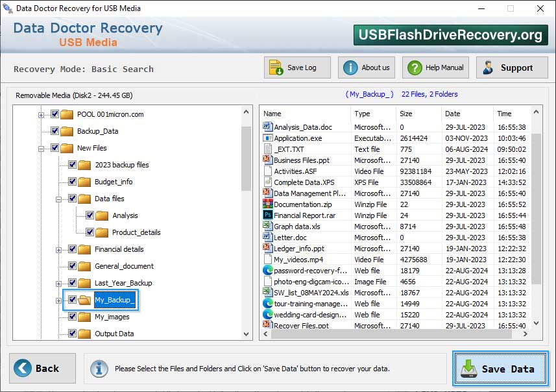Click the blank file icon beside Activities.ASF

(267, 171)
